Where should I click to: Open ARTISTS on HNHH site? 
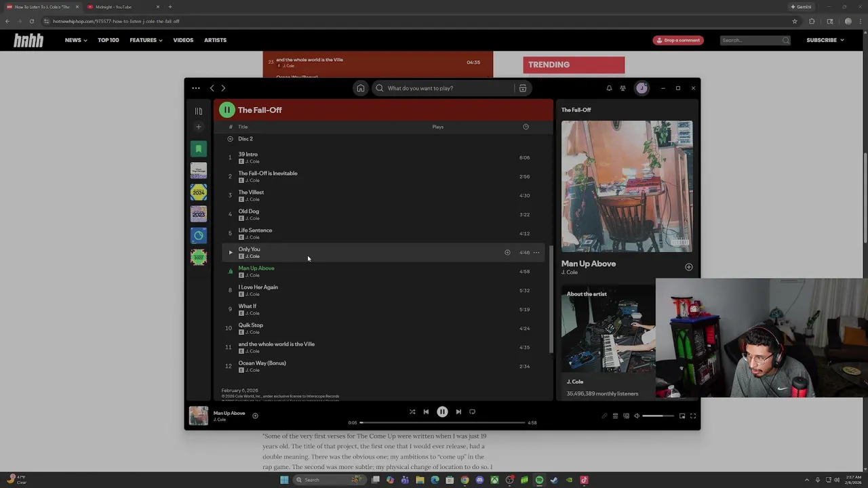point(216,40)
